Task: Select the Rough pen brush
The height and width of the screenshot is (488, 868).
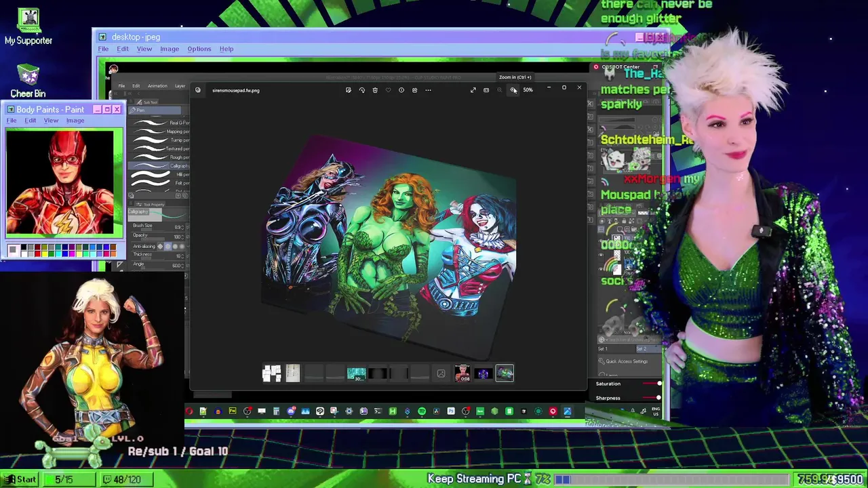Action: coord(160,157)
